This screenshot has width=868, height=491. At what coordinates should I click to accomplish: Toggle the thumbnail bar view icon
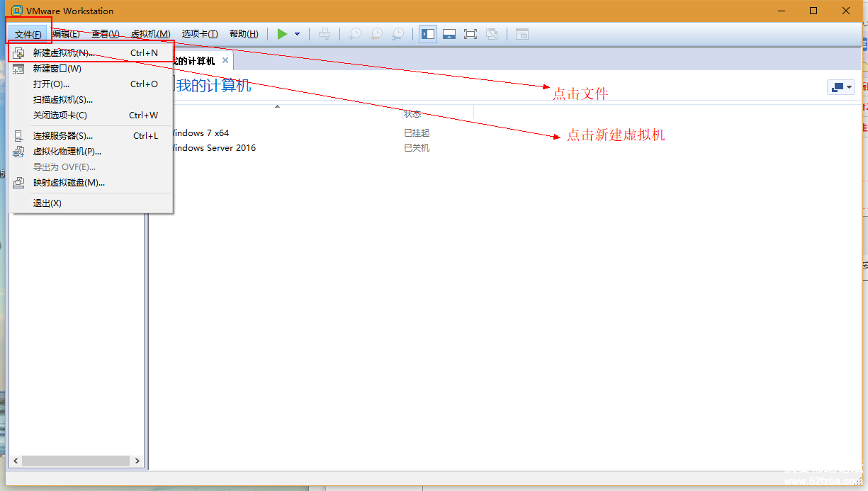click(x=449, y=34)
